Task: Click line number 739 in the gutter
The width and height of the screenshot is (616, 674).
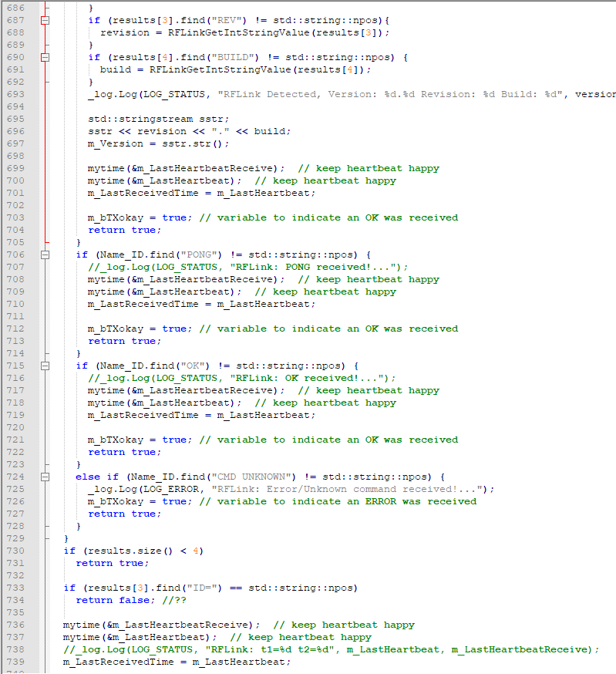Action: pos(15,662)
